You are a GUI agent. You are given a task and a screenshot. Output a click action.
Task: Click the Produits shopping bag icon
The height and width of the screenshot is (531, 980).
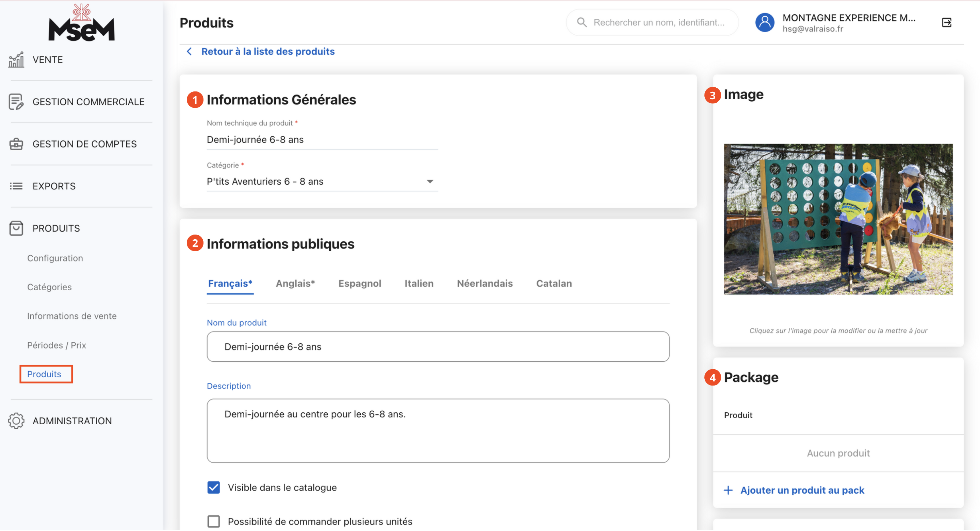tap(16, 228)
